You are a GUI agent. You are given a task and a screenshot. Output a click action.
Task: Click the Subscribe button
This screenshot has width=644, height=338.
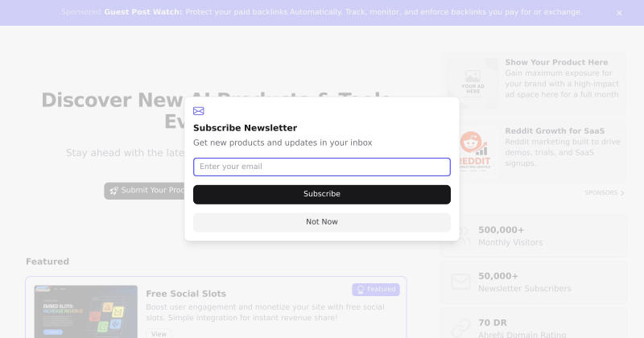pyautogui.click(x=321, y=194)
